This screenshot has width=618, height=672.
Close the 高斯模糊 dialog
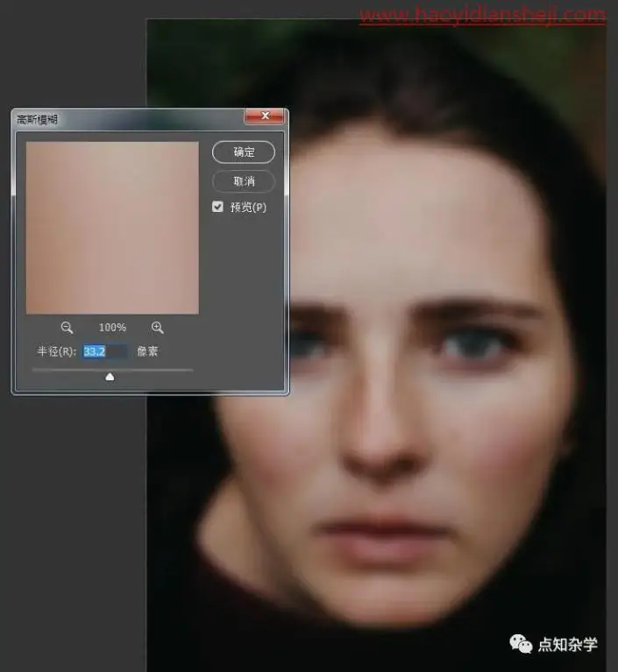[265, 117]
